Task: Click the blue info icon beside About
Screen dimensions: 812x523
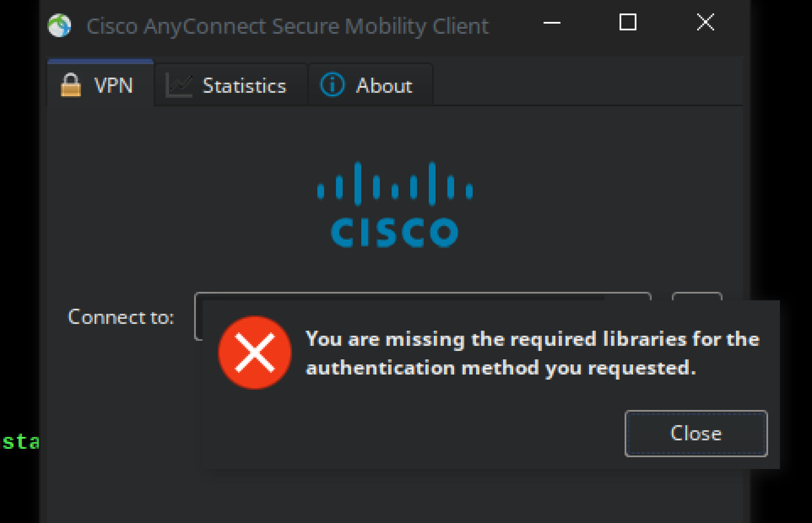Action: 332,85
